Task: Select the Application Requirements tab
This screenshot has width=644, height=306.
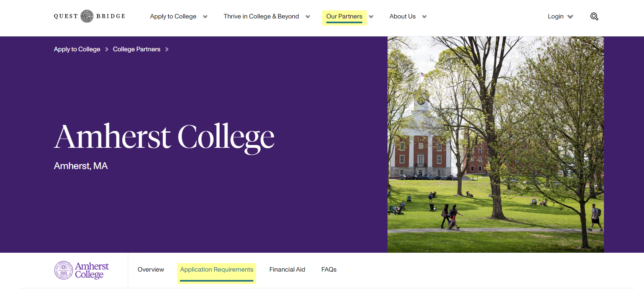Action: tap(216, 270)
